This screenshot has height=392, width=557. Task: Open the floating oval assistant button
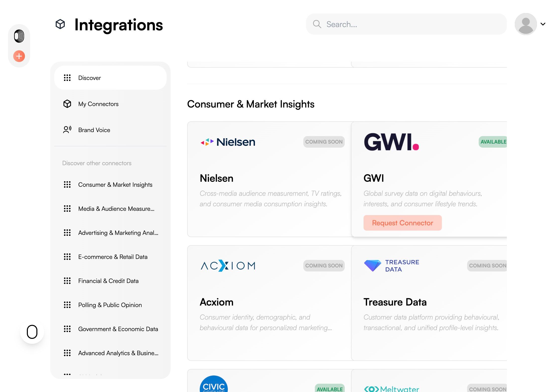[32, 332]
